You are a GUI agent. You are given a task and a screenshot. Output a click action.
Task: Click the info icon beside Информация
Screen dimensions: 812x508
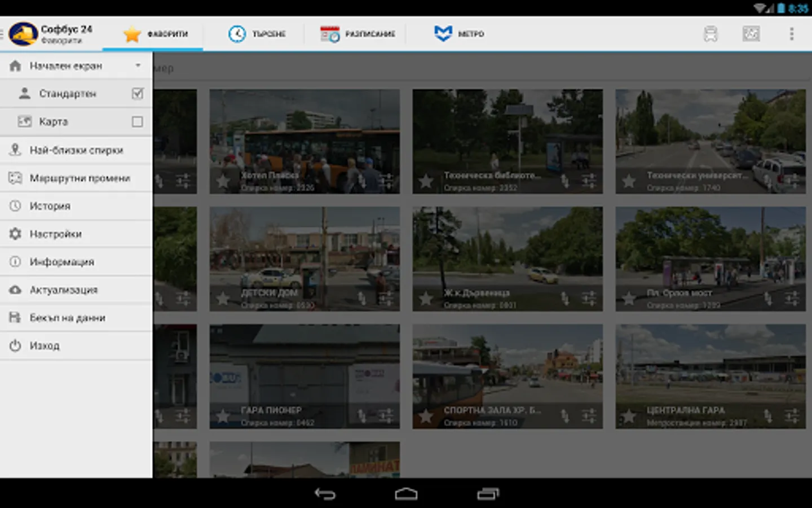(16, 261)
